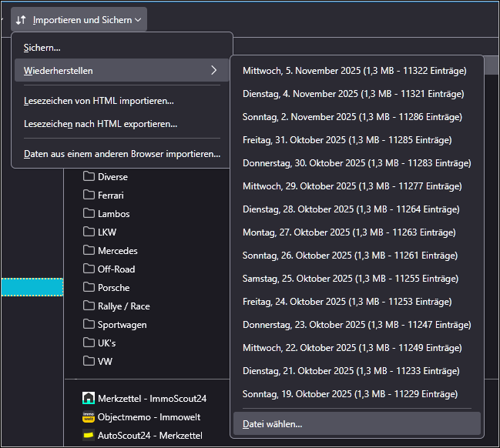Import data from another browser
This screenshot has width=500, height=448.
122,154
